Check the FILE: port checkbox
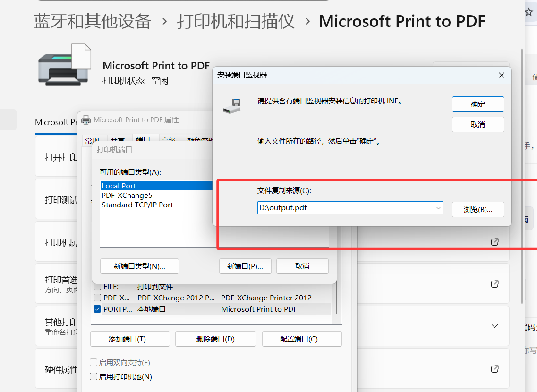Image resolution: width=537 pixels, height=392 pixels. tap(97, 286)
